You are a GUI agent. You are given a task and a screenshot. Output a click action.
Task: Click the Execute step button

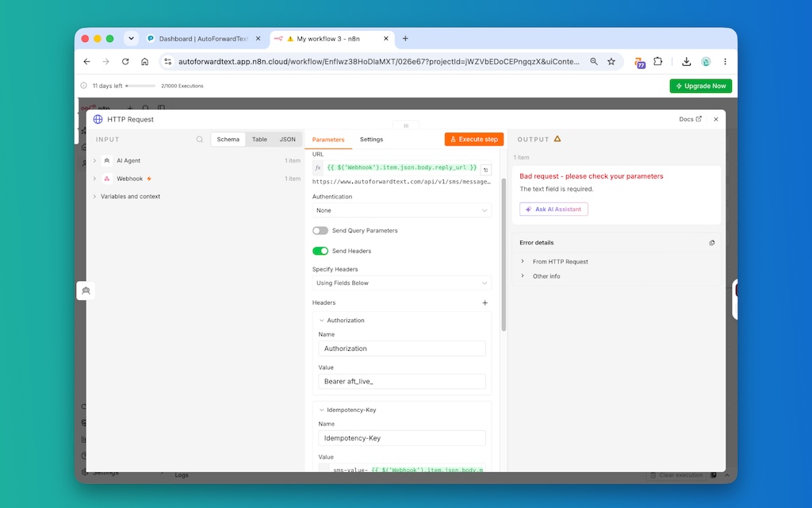[474, 139]
